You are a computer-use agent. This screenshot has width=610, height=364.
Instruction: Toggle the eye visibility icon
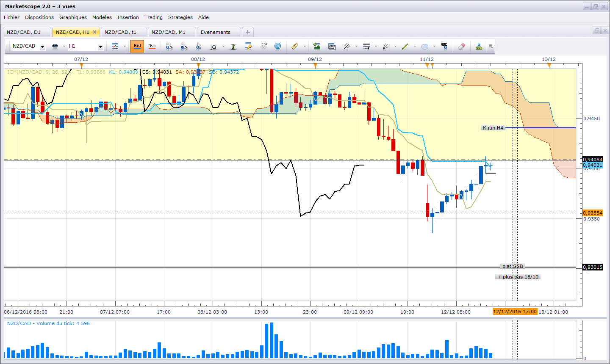pyautogui.click(x=263, y=47)
